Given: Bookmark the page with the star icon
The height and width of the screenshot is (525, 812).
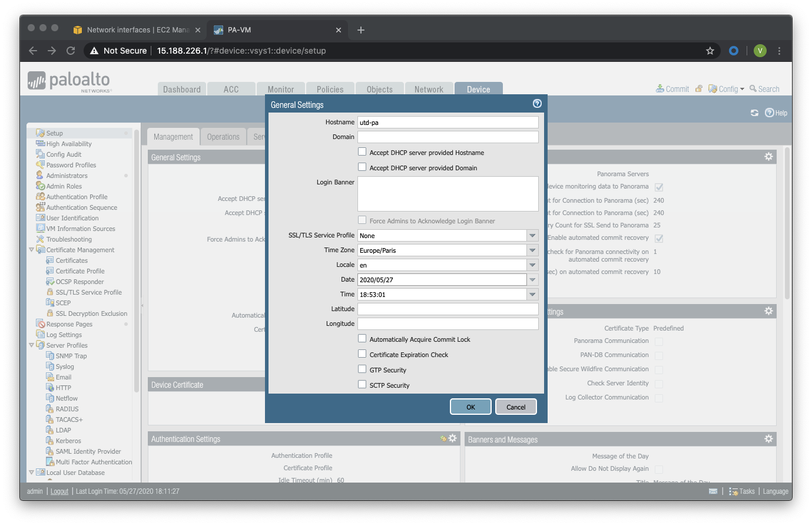Looking at the screenshot, I should click(x=710, y=51).
